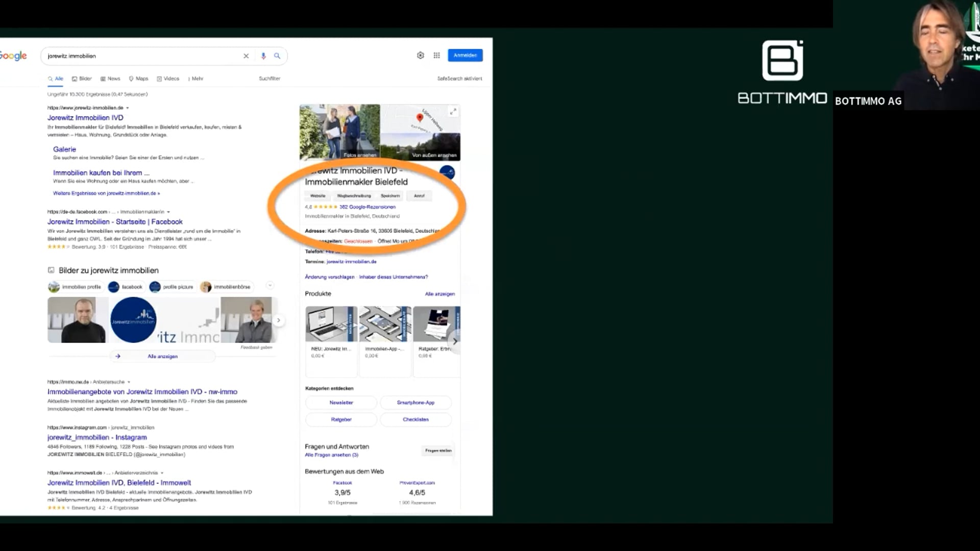Open Alle Fragen ansehen (3)
Image resolution: width=980 pixels, height=551 pixels.
point(331,455)
